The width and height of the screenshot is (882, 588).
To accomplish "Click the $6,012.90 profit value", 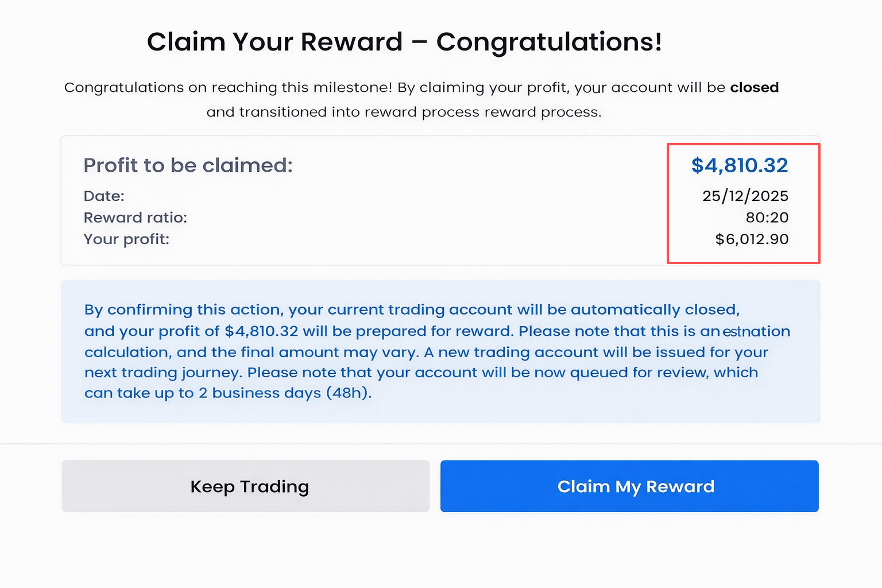I will [752, 239].
